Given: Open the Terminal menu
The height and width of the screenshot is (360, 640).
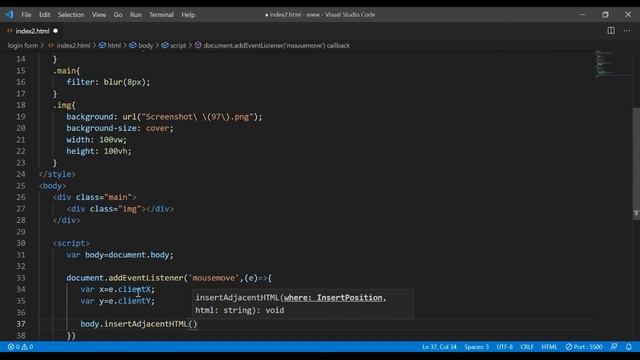Looking at the screenshot, I should tap(161, 15).
